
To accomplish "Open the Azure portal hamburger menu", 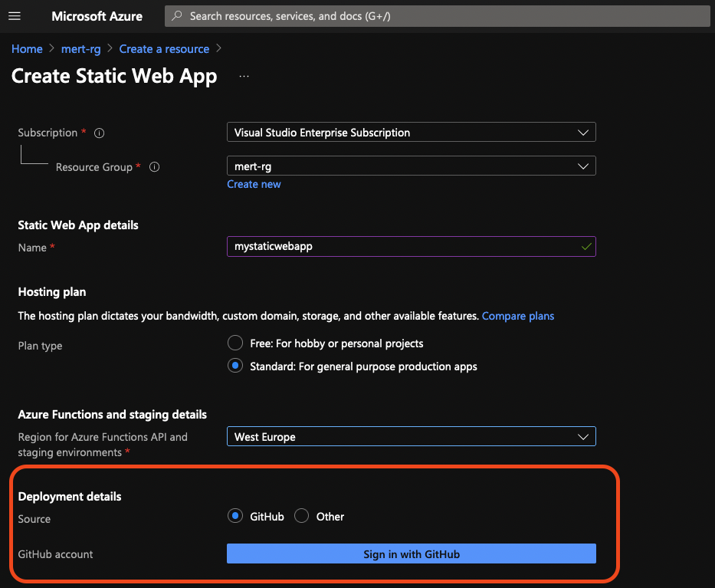I will pyautogui.click(x=15, y=16).
